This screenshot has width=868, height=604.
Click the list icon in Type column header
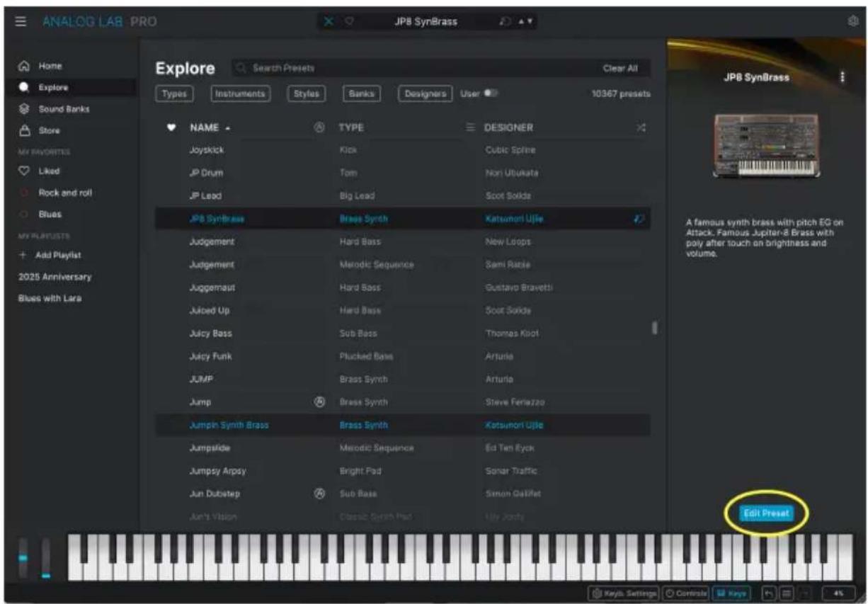click(469, 127)
